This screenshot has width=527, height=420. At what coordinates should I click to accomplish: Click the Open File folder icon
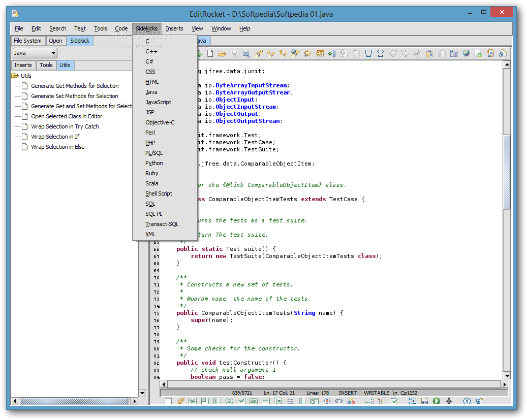pyautogui.click(x=222, y=53)
